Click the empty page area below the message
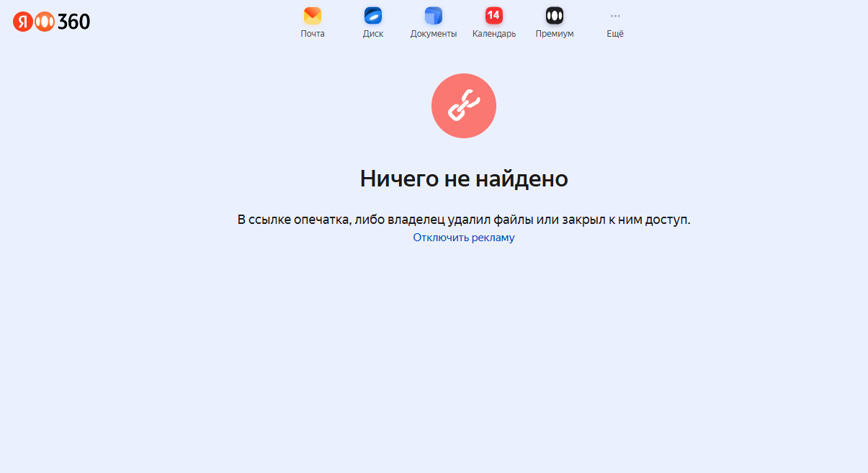Image resolution: width=868 pixels, height=473 pixels. 464,360
